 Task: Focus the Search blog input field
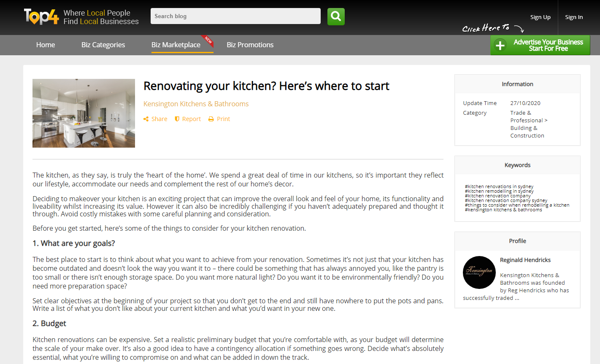235,16
